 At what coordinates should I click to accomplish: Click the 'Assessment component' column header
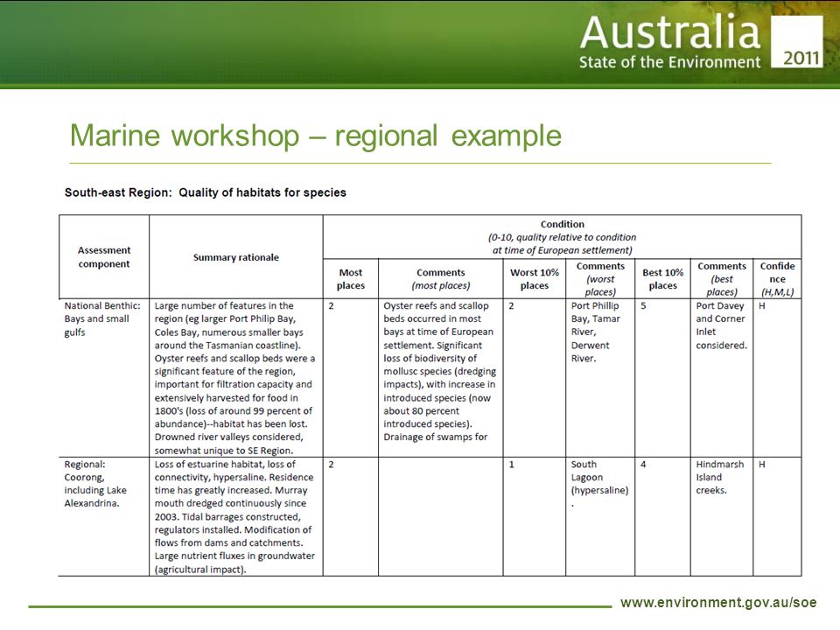click(x=104, y=257)
